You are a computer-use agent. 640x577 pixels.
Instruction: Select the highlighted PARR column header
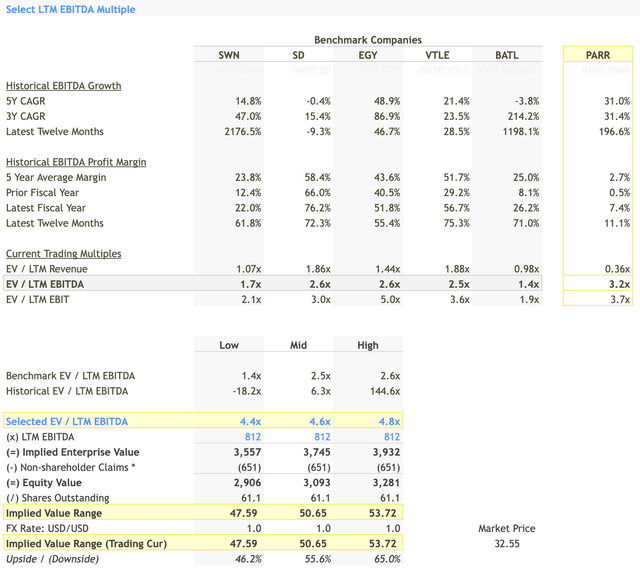597,55
